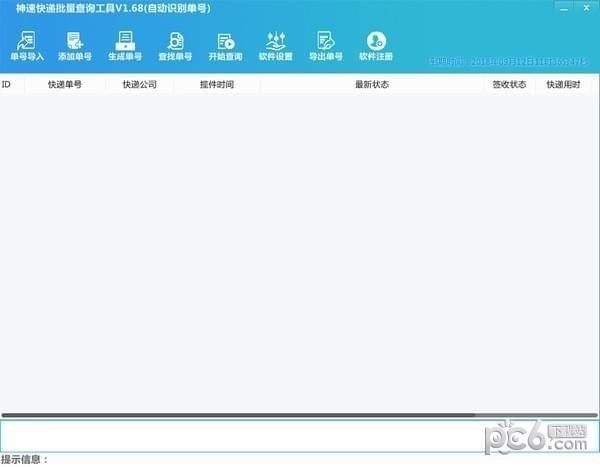600x467 pixels.
Task: Open 软件注册 registration icon
Action: [376, 46]
